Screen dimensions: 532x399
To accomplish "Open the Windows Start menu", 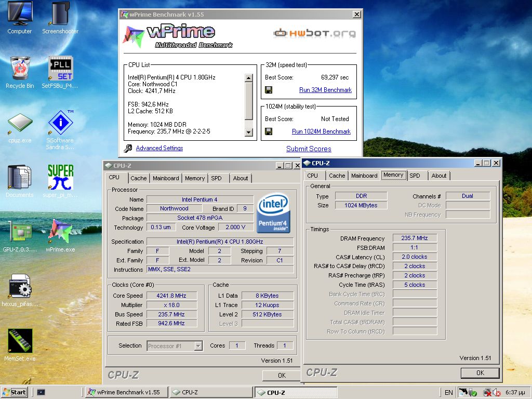I will [x=15, y=392].
